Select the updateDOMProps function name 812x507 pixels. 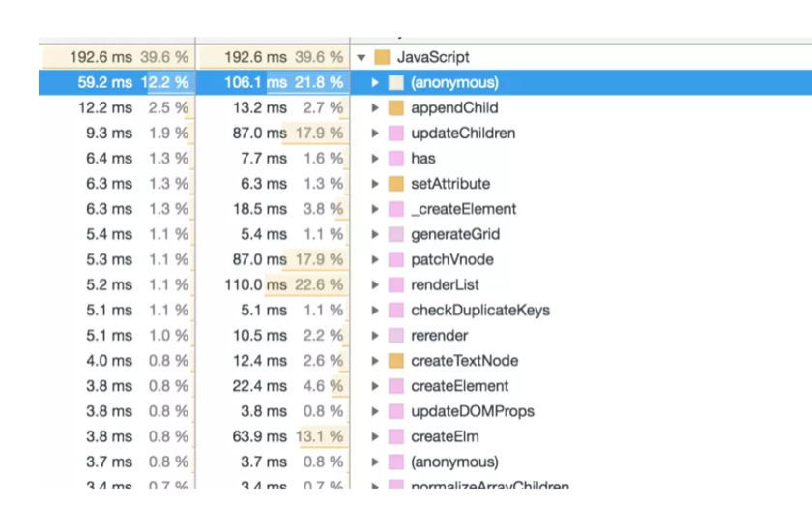pos(473,411)
